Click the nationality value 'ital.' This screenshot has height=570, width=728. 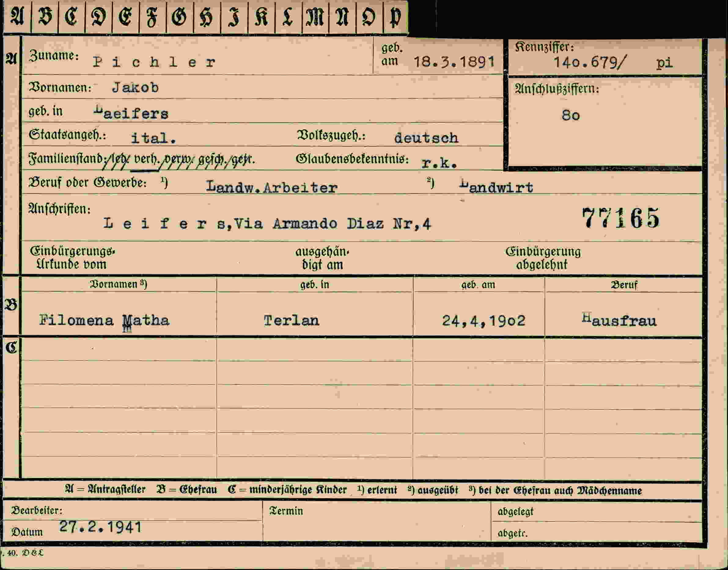coord(153,138)
